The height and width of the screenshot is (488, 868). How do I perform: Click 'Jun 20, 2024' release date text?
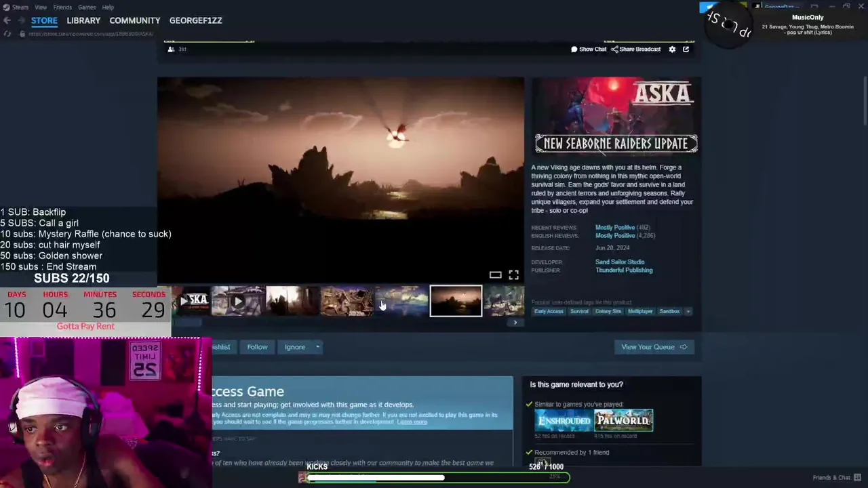(x=612, y=248)
